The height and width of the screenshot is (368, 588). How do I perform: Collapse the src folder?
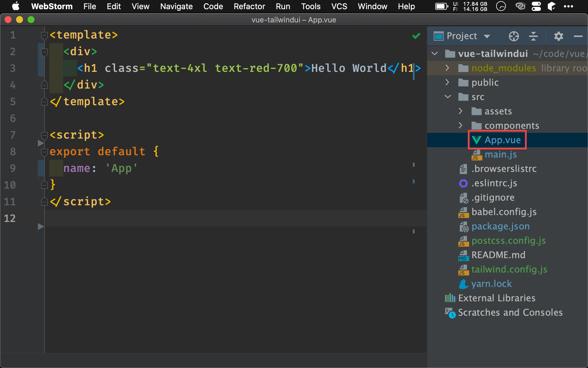click(448, 97)
